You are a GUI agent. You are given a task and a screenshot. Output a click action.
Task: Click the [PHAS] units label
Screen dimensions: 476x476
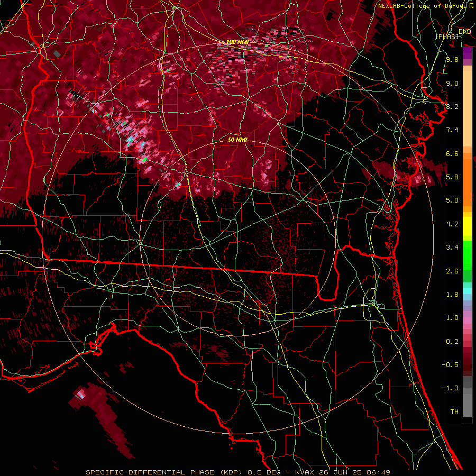coord(447,36)
